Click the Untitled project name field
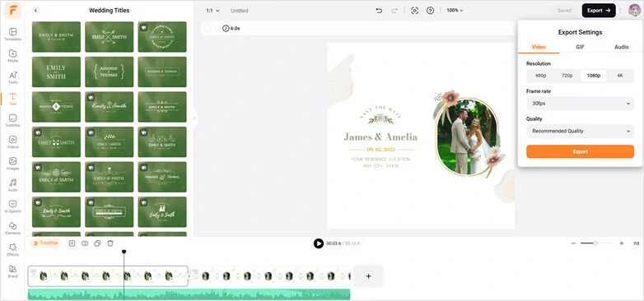This screenshot has width=644, height=301. click(239, 11)
